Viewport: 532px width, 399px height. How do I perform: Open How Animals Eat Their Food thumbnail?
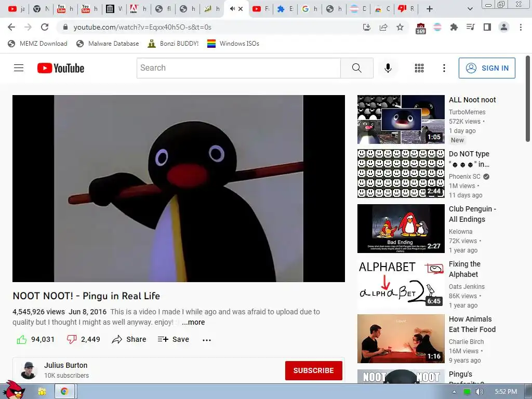click(401, 339)
